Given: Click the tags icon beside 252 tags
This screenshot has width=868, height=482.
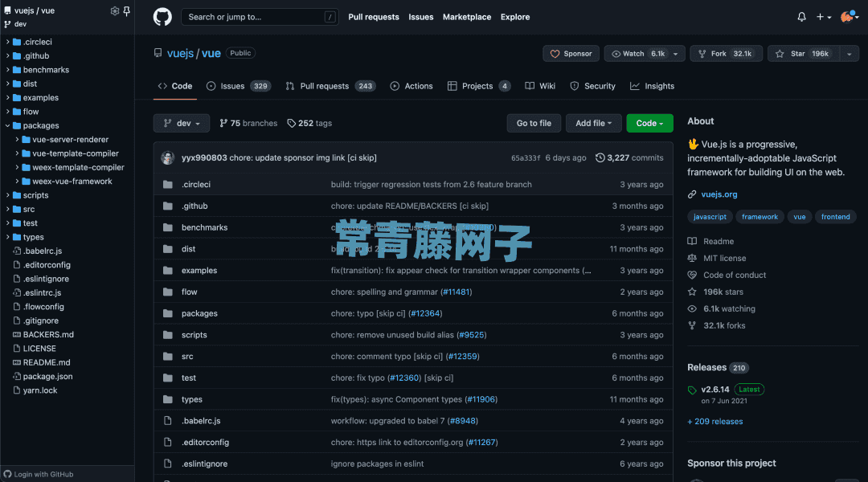Looking at the screenshot, I should [292, 124].
